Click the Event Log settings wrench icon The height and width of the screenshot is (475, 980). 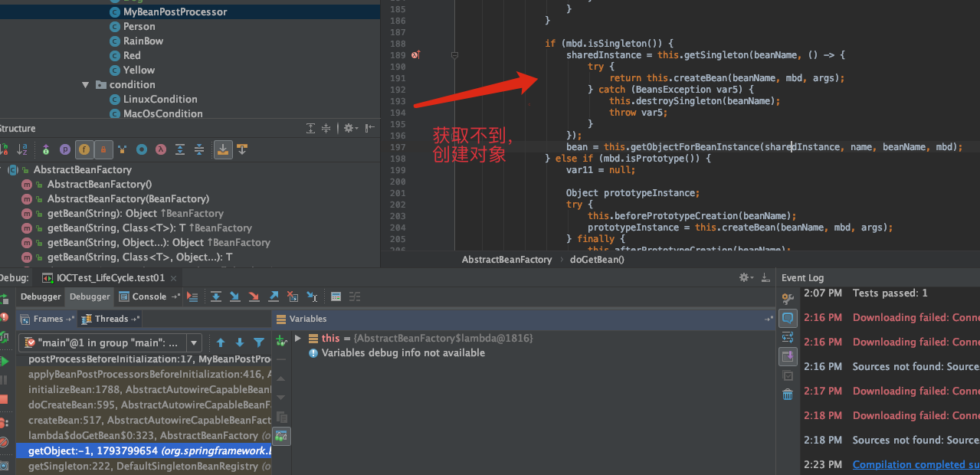tap(787, 298)
